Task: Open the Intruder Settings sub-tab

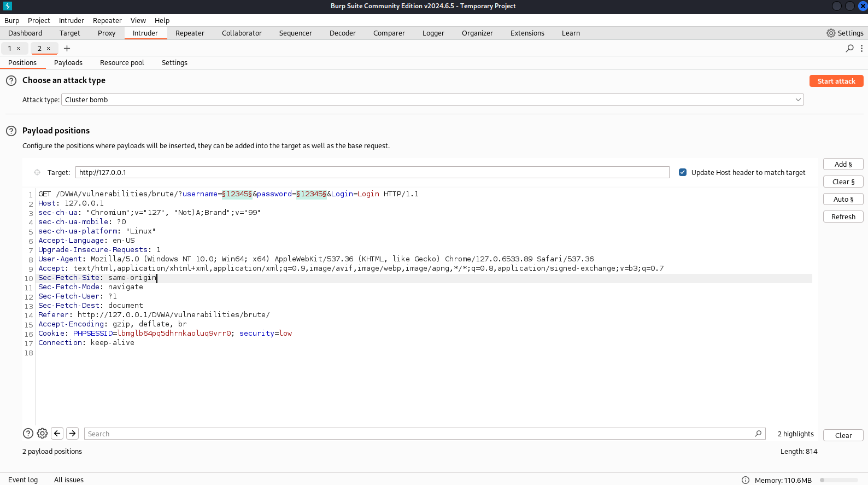Action: click(174, 63)
